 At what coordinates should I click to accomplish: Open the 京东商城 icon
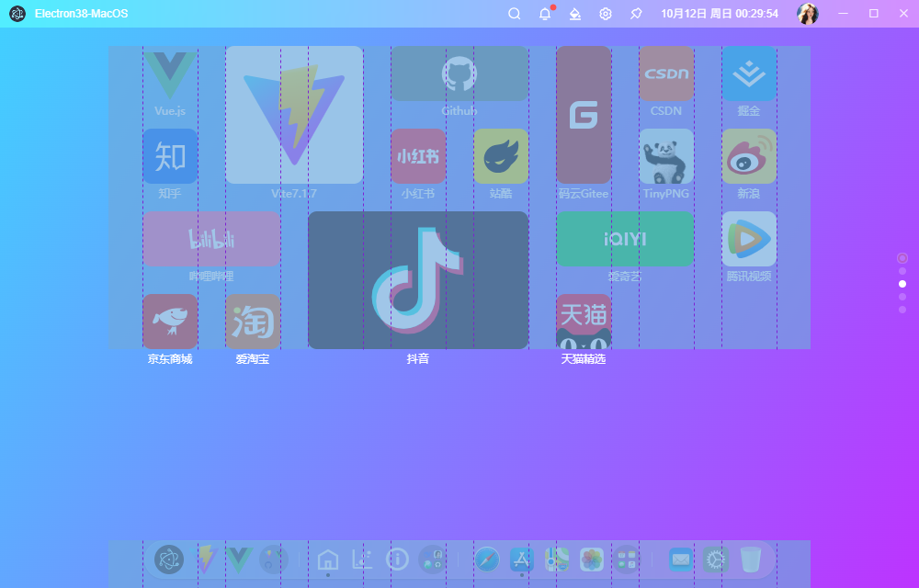[x=170, y=322]
